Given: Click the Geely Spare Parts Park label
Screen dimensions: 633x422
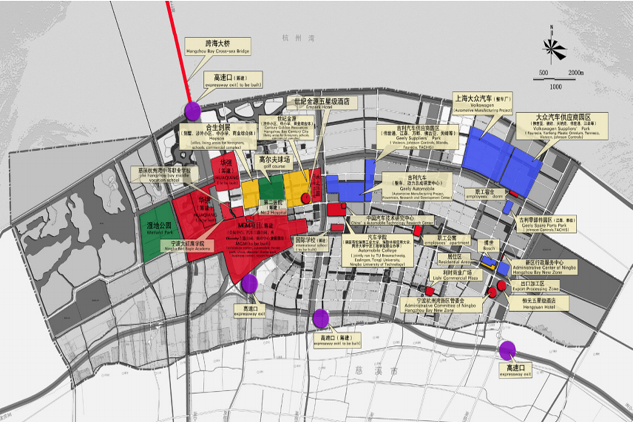Looking at the screenshot, I should tap(547, 224).
